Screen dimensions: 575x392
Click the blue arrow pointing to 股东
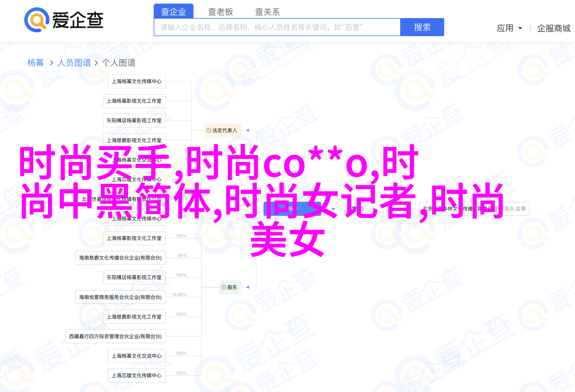click(x=248, y=287)
